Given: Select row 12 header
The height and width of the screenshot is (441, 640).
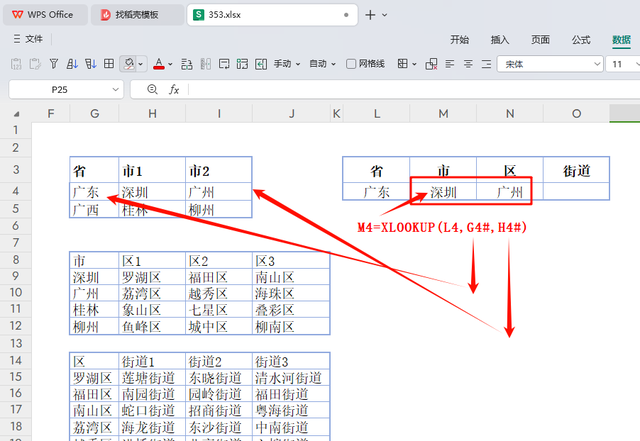Looking at the screenshot, I should [16, 325].
